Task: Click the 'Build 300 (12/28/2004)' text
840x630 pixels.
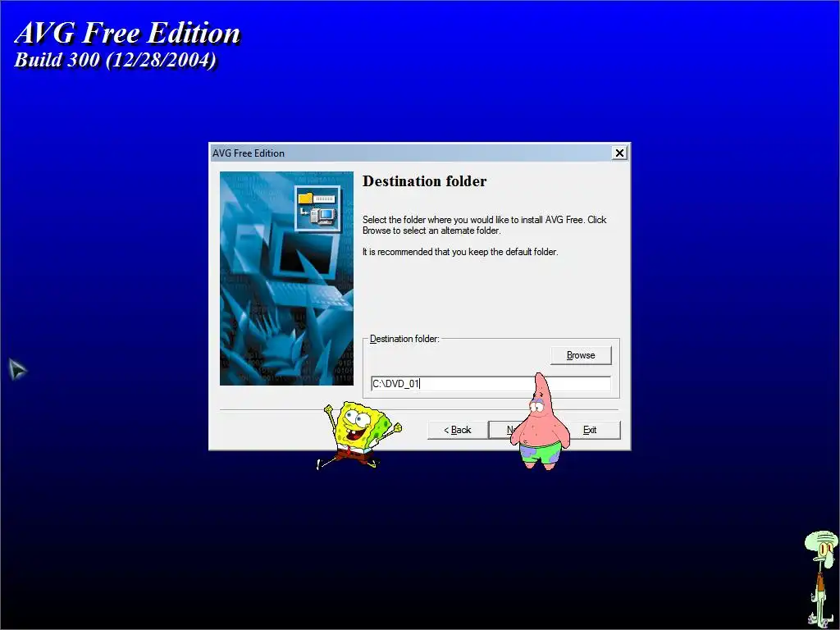Action: pos(115,59)
